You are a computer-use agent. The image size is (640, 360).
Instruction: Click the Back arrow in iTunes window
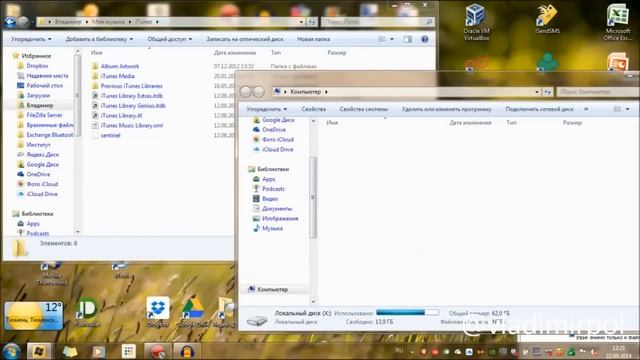click(10, 22)
